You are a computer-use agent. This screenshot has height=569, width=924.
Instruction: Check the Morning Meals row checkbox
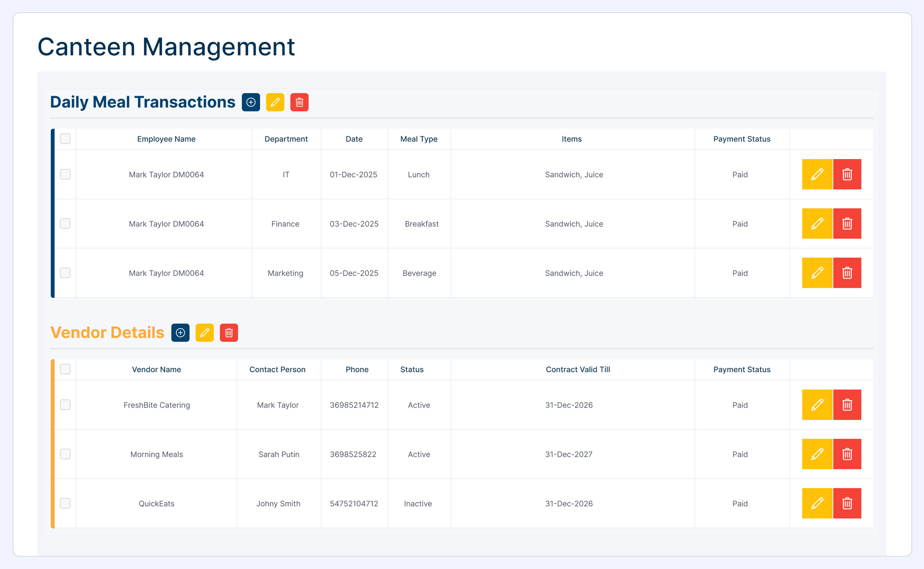(x=65, y=454)
